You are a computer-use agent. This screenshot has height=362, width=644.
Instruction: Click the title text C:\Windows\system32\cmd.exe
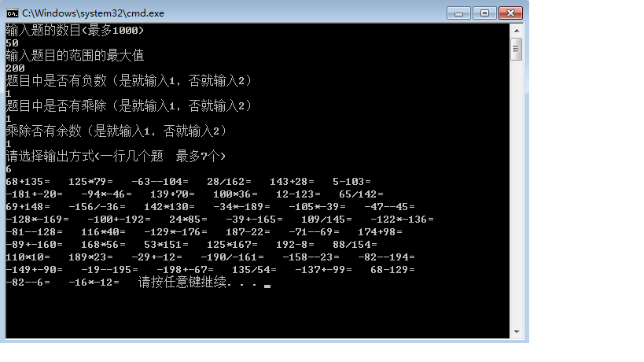tap(94, 13)
